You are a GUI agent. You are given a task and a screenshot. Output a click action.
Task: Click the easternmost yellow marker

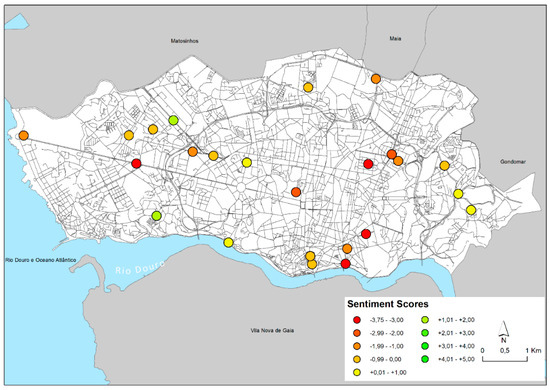[x=471, y=210]
